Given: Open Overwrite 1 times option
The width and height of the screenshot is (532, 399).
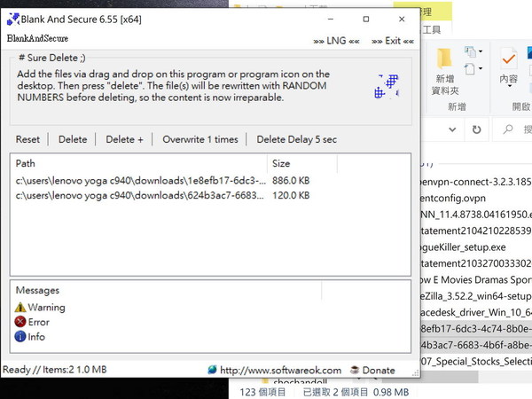Looking at the screenshot, I should pyautogui.click(x=200, y=139).
